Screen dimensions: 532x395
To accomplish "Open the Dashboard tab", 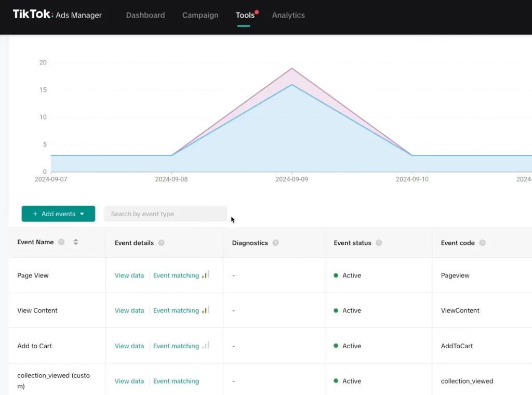I will tap(145, 15).
